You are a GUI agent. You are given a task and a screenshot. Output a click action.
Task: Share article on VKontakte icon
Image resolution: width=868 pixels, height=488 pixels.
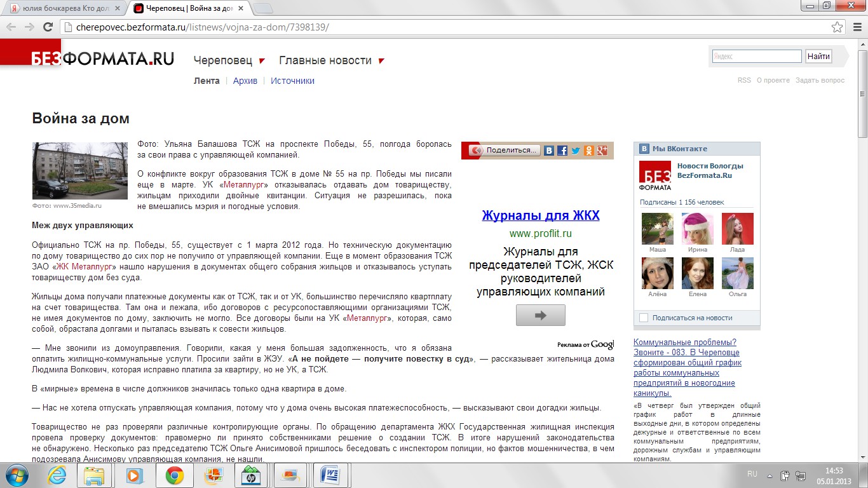[550, 151]
